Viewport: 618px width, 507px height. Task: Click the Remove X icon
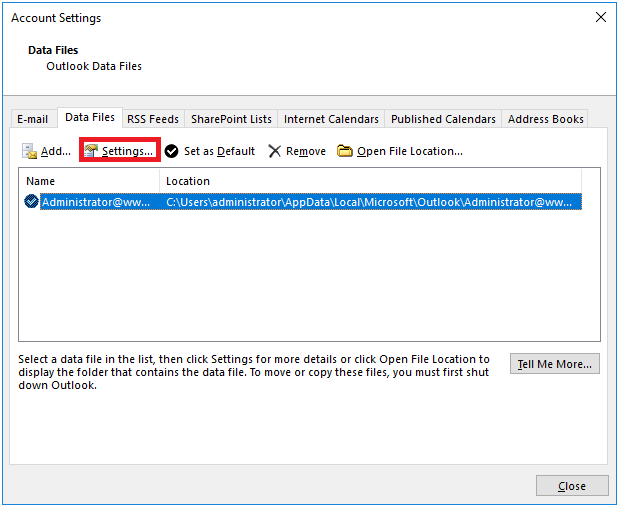coord(274,151)
